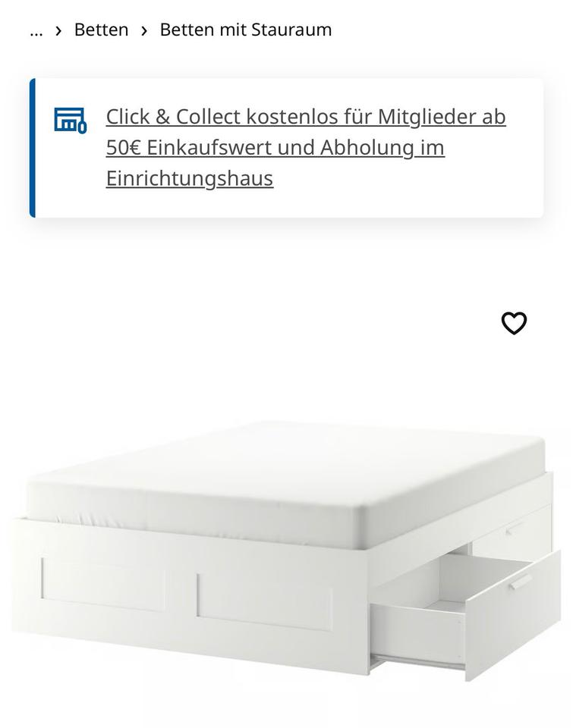Click the handle on the open drawer

521,582
